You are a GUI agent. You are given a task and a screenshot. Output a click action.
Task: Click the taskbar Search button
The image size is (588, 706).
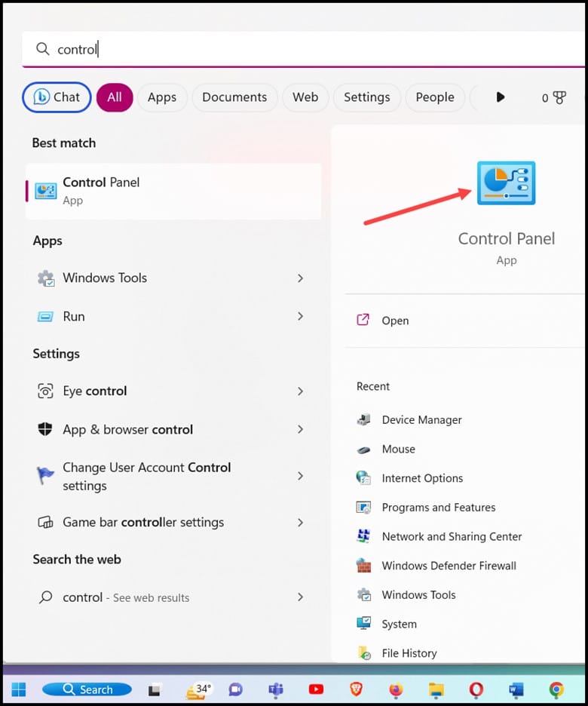coord(87,689)
